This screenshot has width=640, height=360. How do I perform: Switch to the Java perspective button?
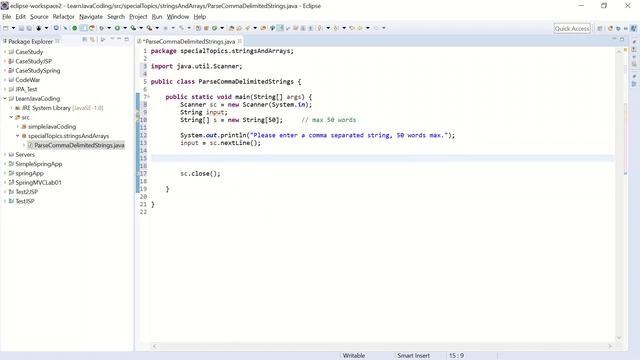(x=633, y=29)
